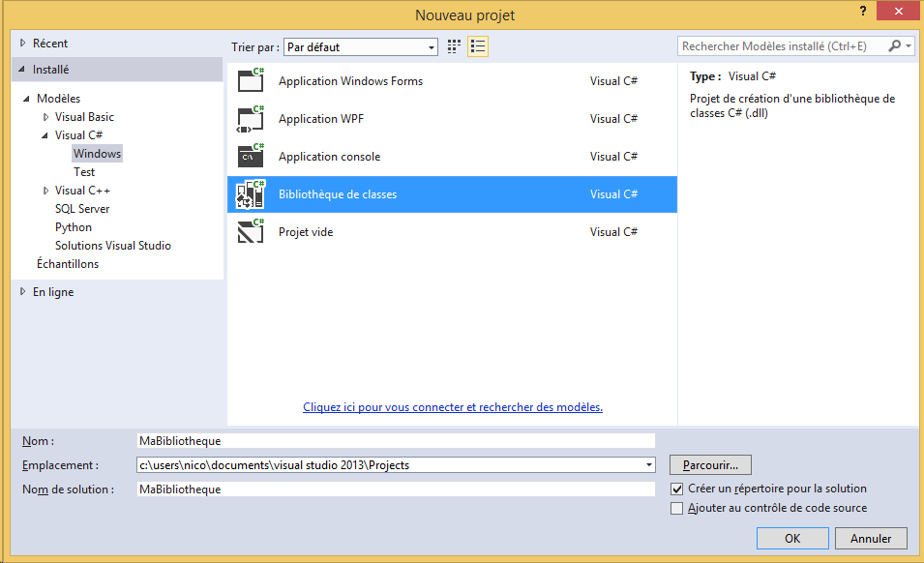Click the search magnifier icon
This screenshot has height=563, width=924.
click(x=895, y=45)
